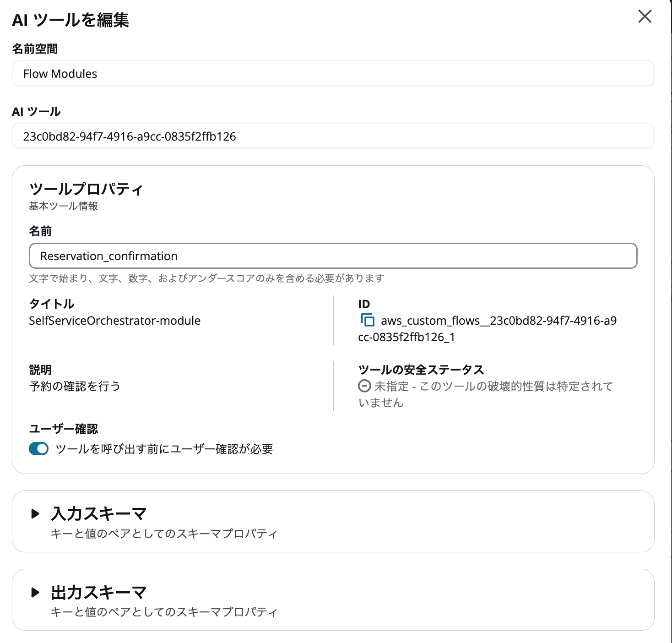Expand the 出力スキーマ section

point(98,592)
